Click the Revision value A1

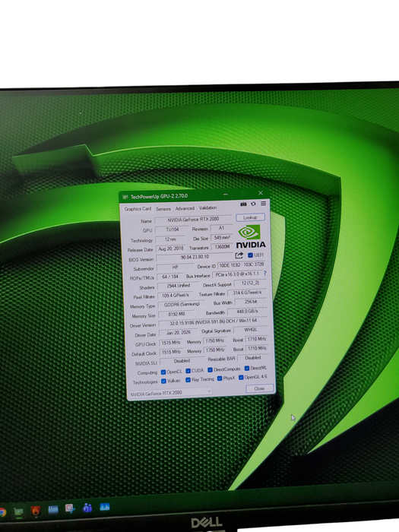(x=221, y=228)
